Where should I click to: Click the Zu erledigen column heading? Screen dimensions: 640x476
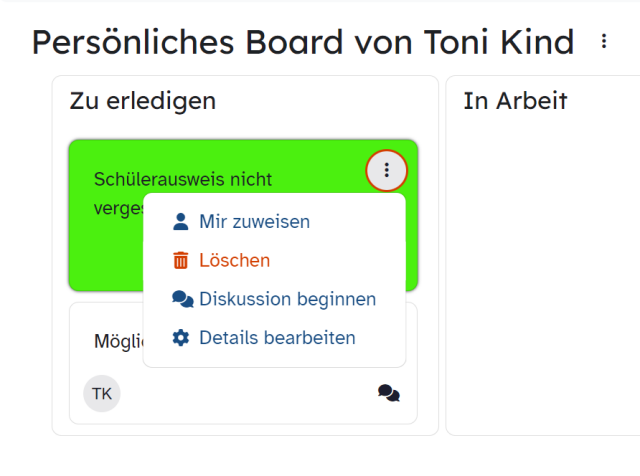click(142, 101)
